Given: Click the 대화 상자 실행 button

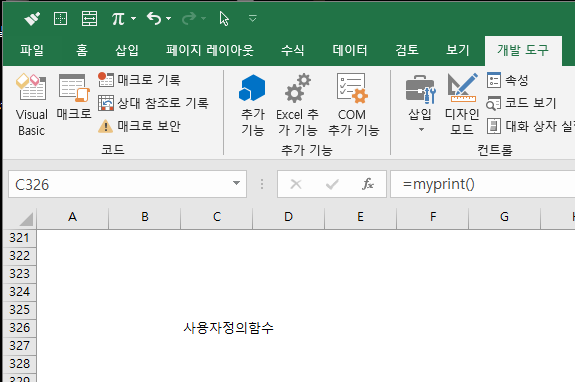Looking at the screenshot, I should (x=530, y=126).
